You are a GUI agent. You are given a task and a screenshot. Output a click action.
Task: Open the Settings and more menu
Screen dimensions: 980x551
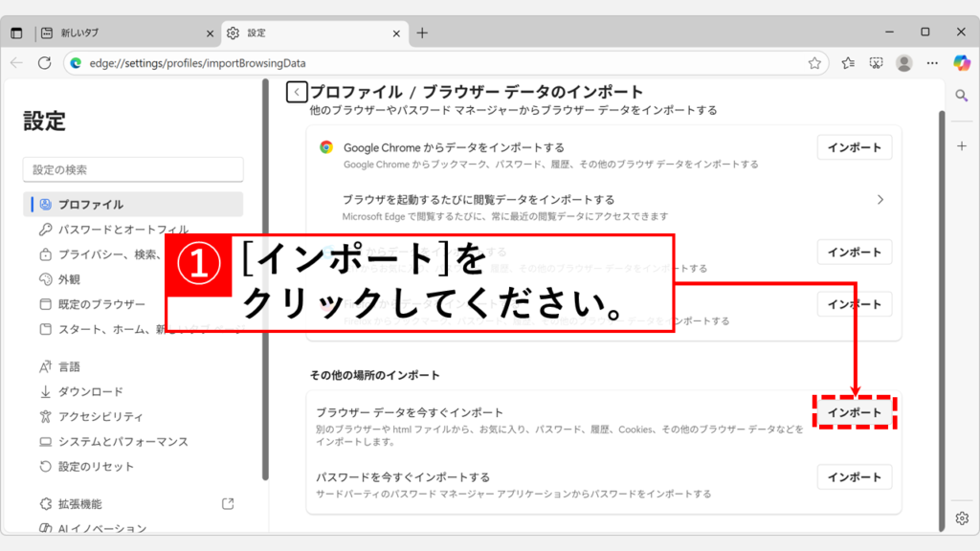pyautogui.click(x=932, y=63)
